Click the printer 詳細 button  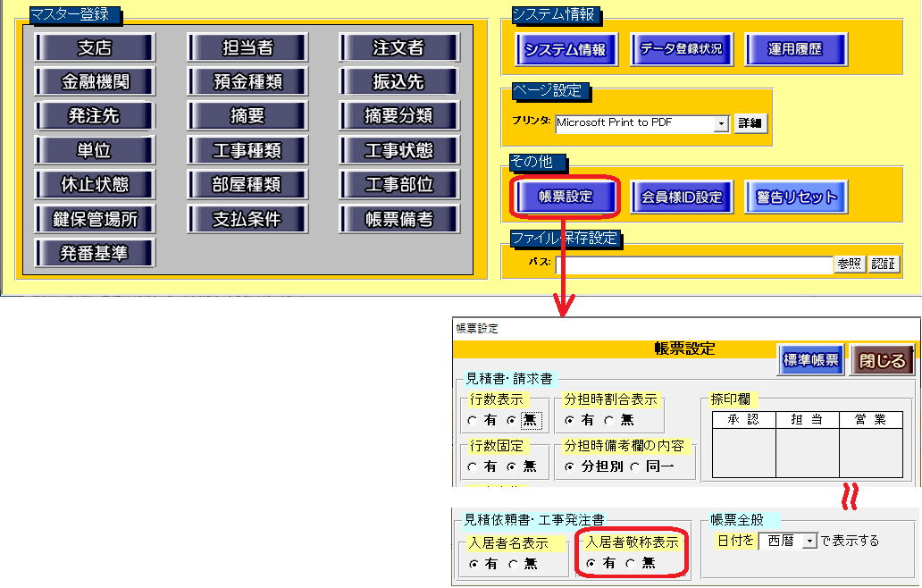tap(750, 123)
